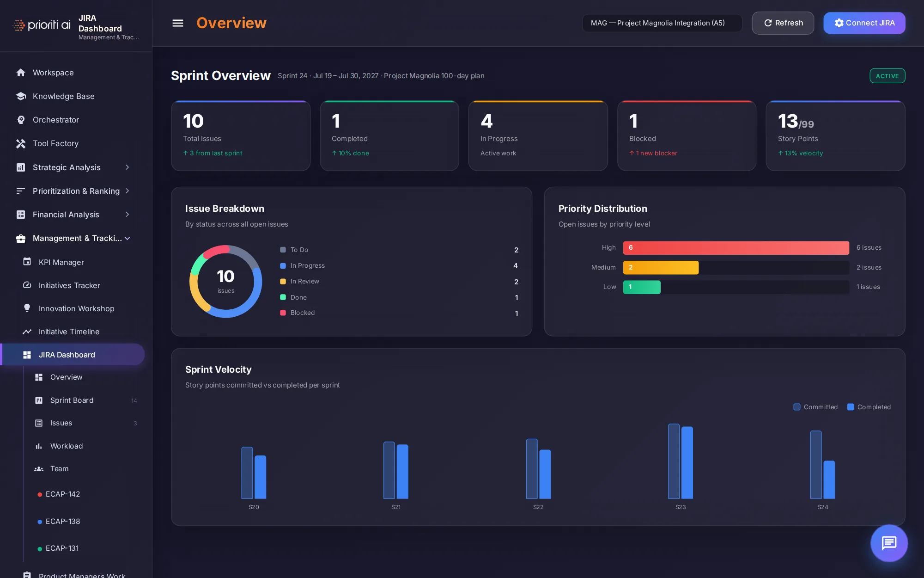Select the Orchestrator icon
Image resolution: width=924 pixels, height=578 pixels.
point(21,120)
